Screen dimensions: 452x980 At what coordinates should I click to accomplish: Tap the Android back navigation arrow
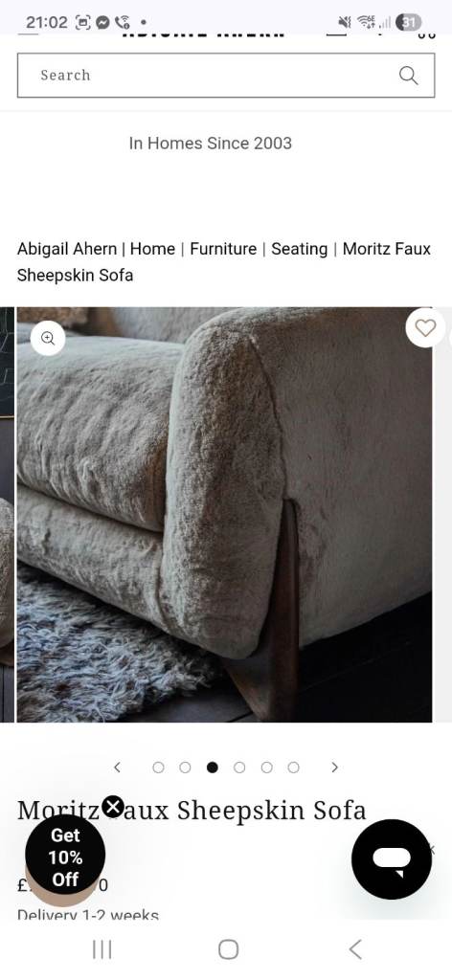pyautogui.click(x=355, y=949)
